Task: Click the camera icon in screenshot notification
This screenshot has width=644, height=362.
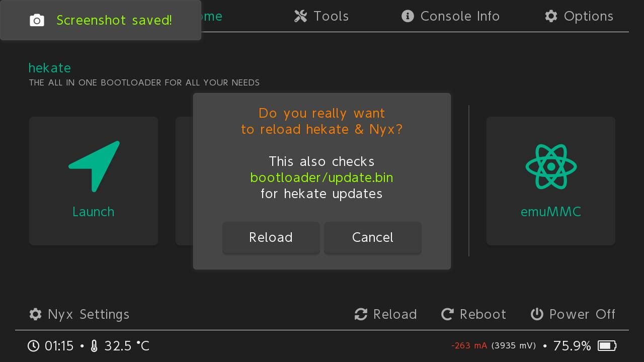Action: click(37, 20)
